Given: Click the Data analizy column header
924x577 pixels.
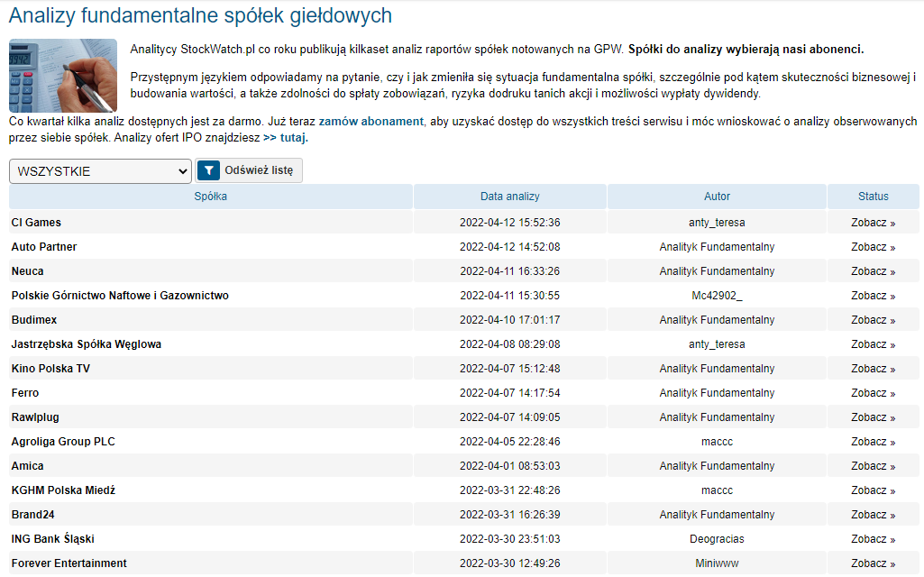Looking at the screenshot, I should coord(509,197).
